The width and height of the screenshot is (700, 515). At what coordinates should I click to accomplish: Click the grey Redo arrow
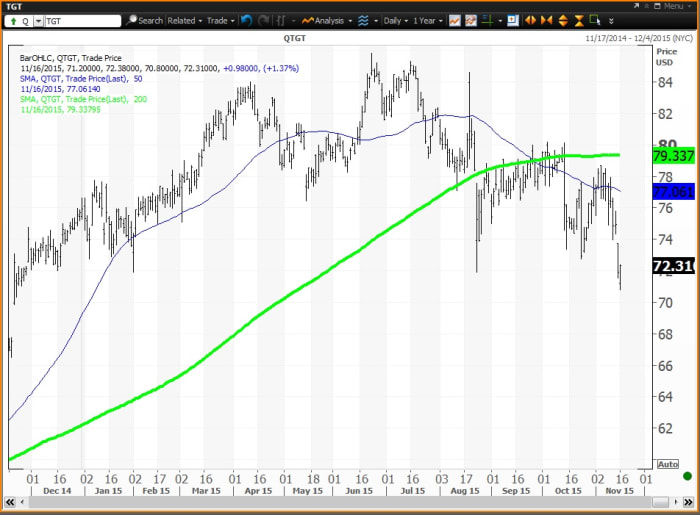(x=263, y=21)
